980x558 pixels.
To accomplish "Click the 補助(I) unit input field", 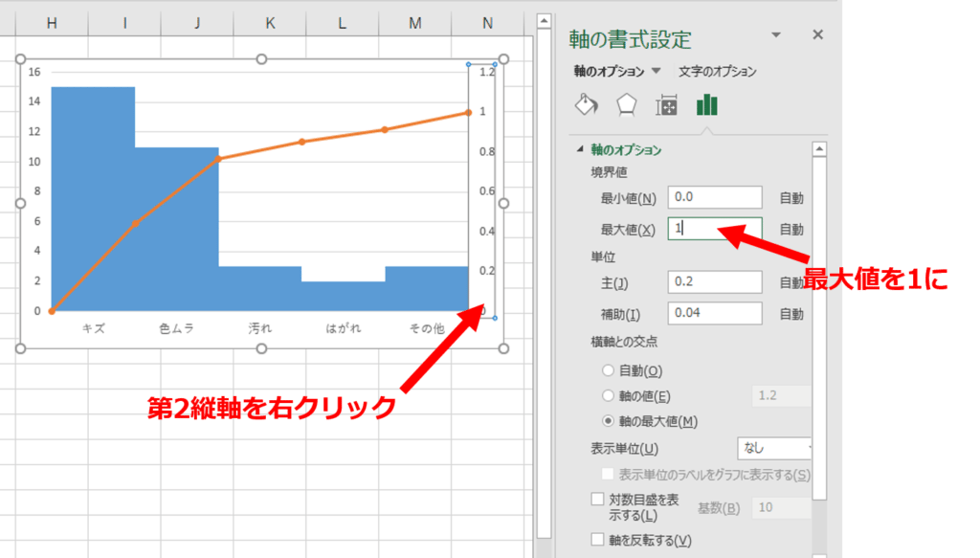I will tap(714, 313).
